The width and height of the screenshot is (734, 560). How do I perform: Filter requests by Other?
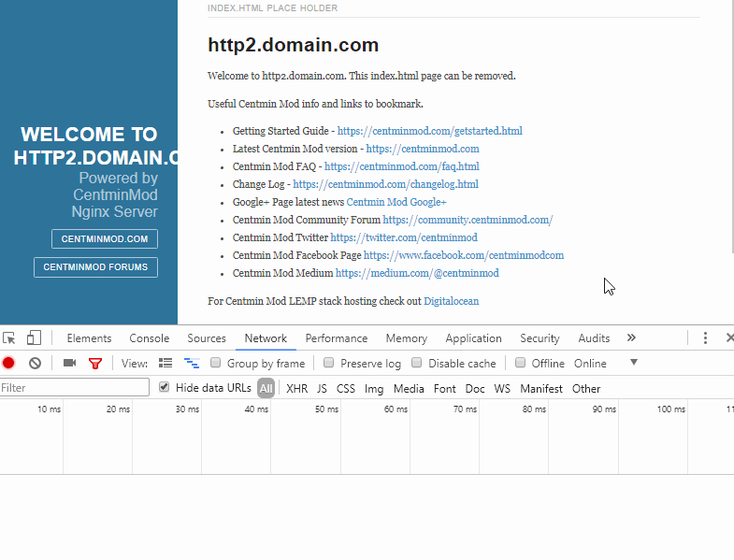pos(586,389)
